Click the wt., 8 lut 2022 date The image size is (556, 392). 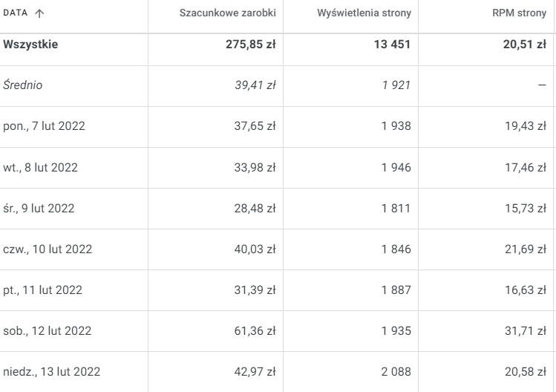click(40, 167)
